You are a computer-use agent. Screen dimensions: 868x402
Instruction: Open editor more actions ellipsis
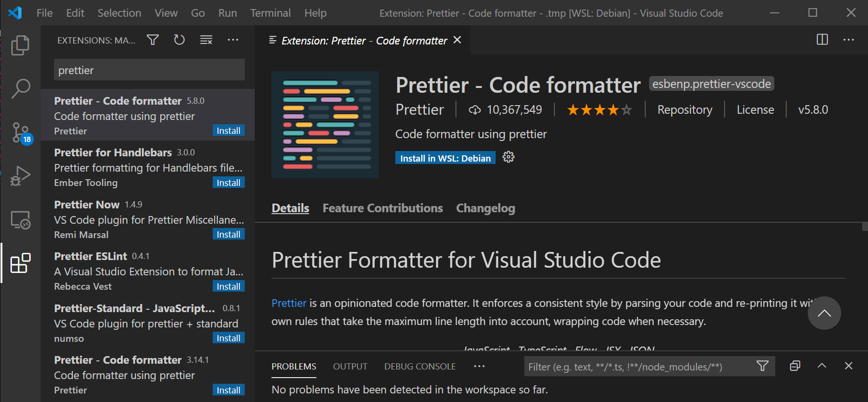point(848,39)
